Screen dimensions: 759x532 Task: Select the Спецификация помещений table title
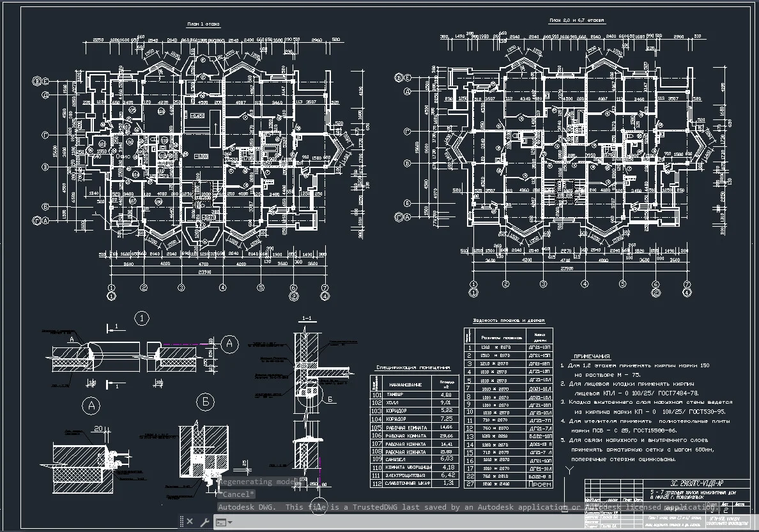(413, 367)
